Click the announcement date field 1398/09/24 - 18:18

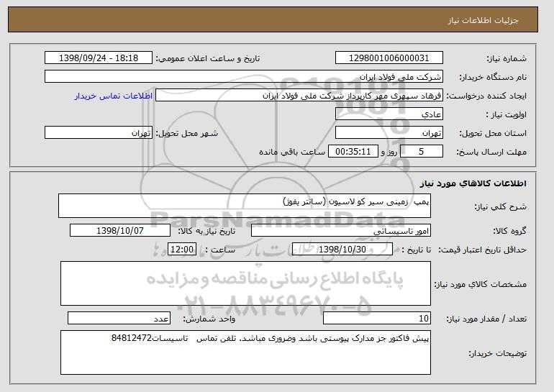(99, 58)
